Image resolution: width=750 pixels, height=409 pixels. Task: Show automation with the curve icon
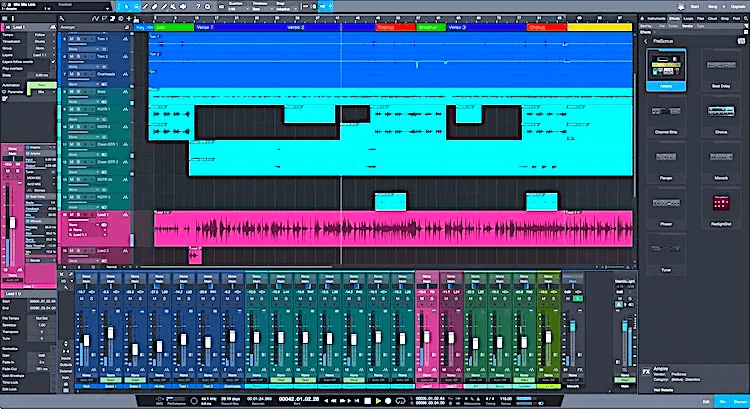[x=95, y=19]
